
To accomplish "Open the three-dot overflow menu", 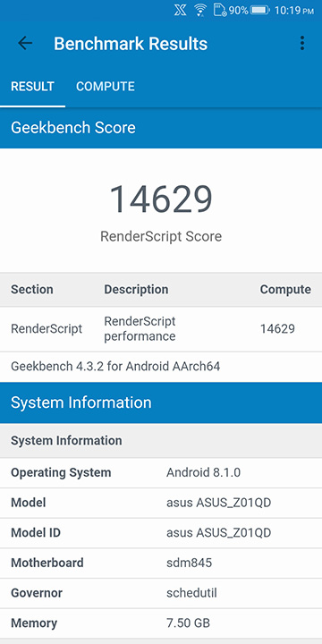I will [x=302, y=43].
